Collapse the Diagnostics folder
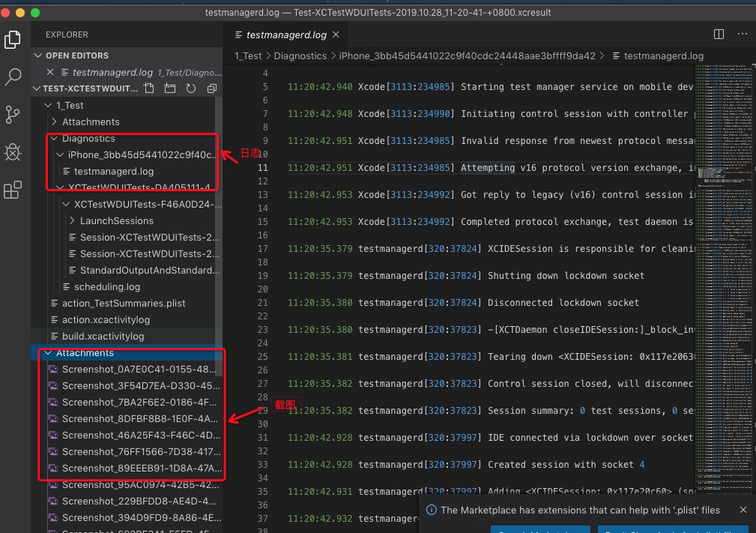This screenshot has height=533, width=756. pos(54,139)
